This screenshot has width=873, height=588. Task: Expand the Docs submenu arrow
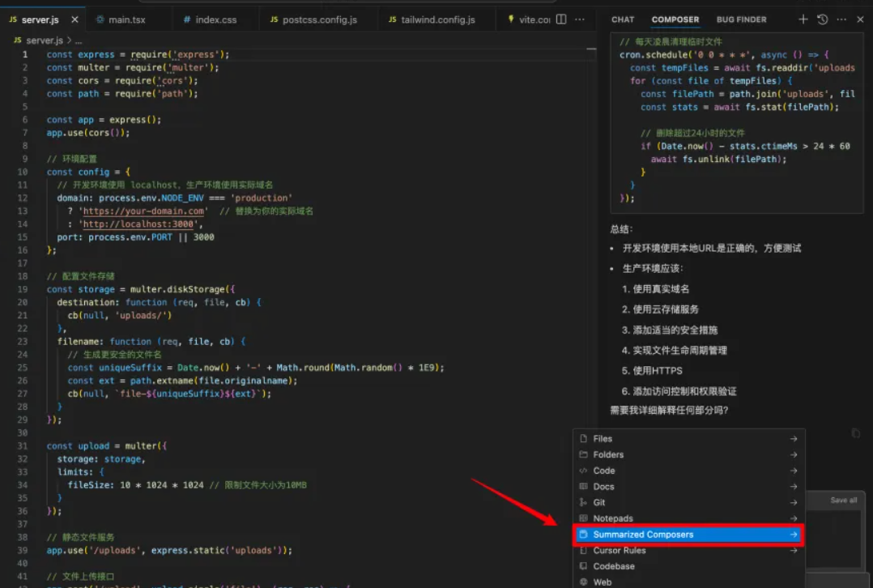[794, 487]
